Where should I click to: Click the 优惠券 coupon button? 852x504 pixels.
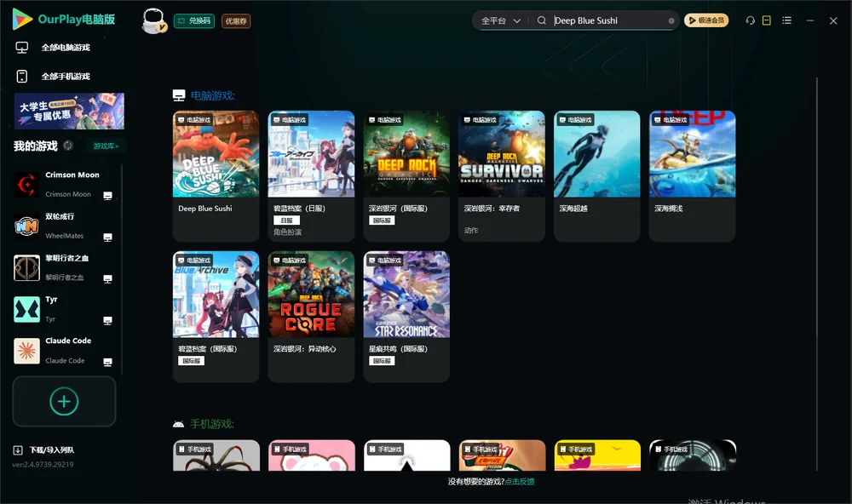[236, 21]
